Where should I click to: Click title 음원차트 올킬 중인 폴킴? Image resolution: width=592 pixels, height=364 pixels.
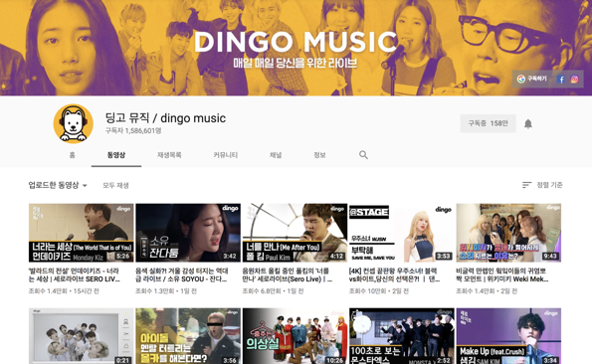pos(288,274)
